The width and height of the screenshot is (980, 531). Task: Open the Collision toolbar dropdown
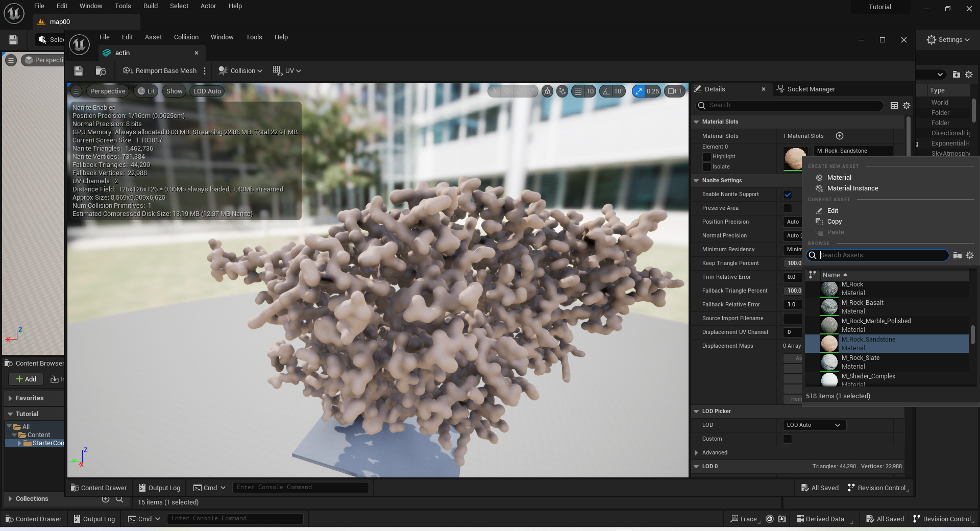tap(240, 71)
